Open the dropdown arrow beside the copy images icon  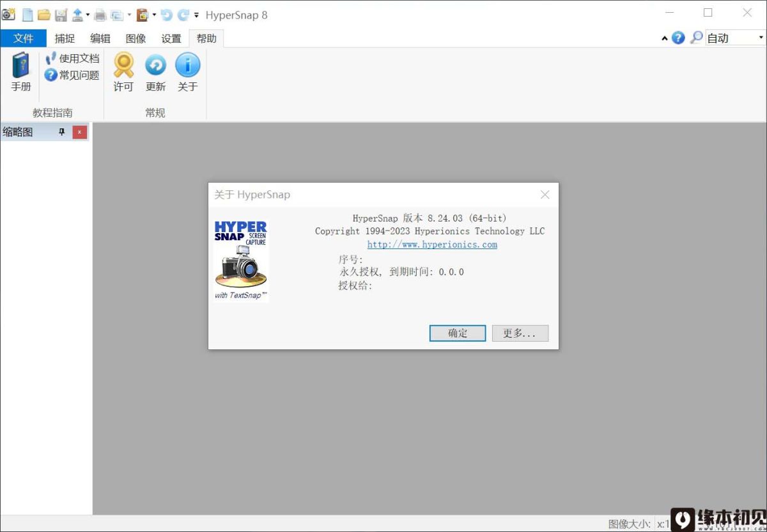pos(129,15)
